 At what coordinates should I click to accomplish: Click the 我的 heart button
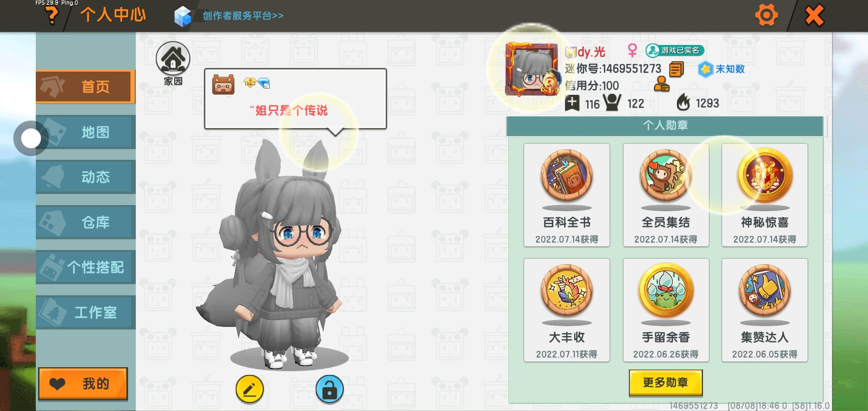click(x=83, y=384)
